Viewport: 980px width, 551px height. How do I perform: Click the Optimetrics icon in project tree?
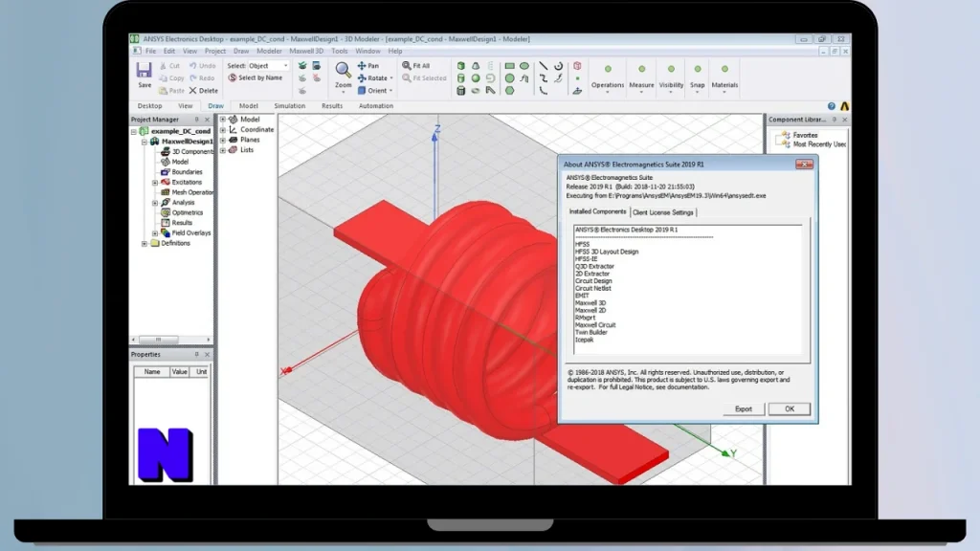tap(165, 212)
